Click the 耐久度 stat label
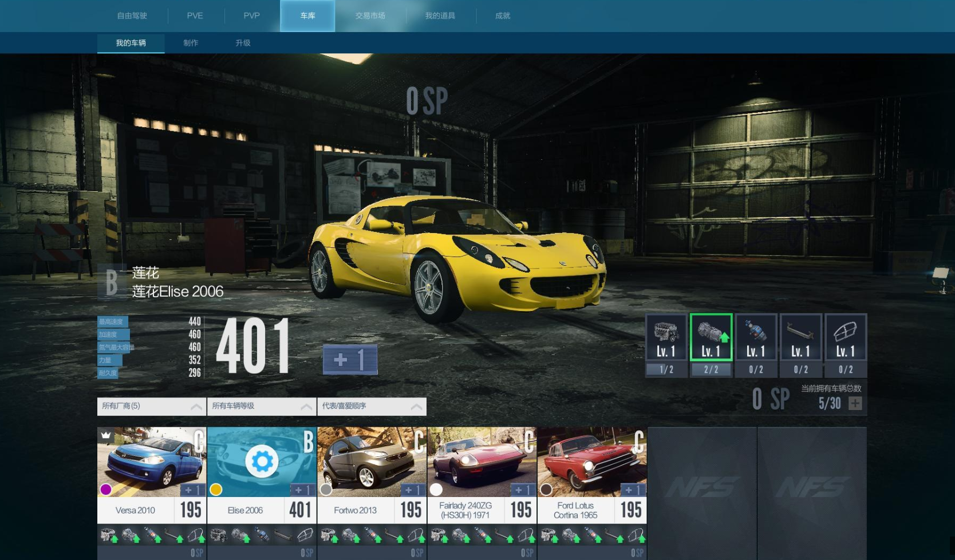Image resolution: width=955 pixels, height=560 pixels. [108, 373]
